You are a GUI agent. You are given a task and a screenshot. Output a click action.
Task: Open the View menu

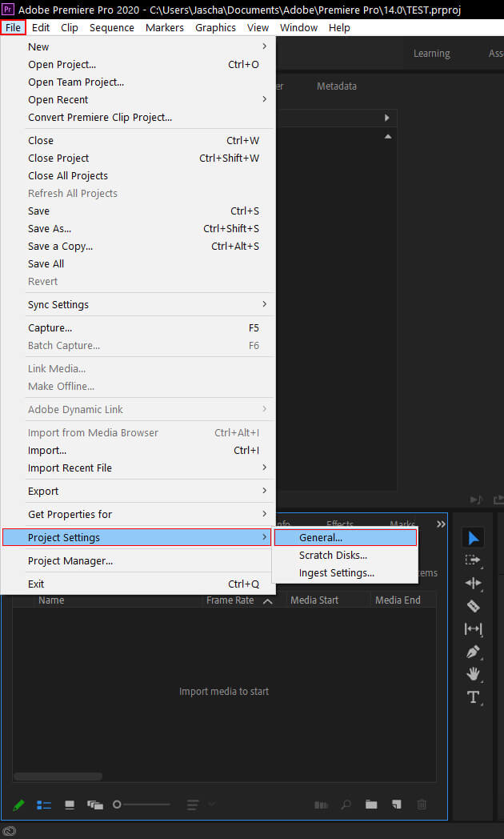(258, 27)
